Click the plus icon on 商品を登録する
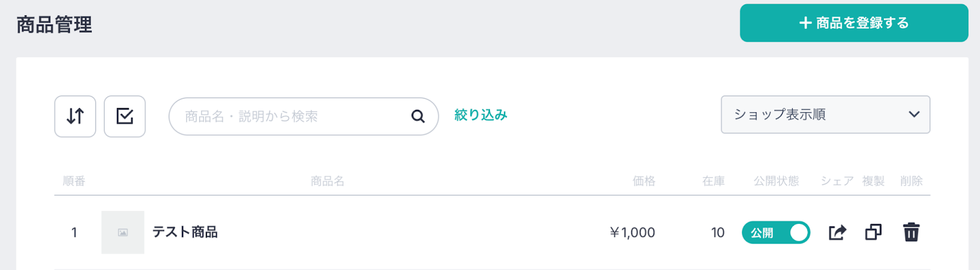The height and width of the screenshot is (270, 980). coord(805,23)
